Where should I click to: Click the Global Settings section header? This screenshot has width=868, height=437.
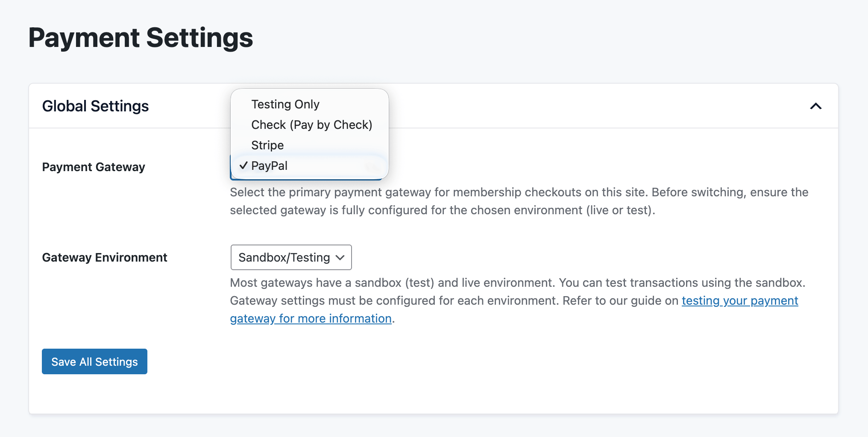click(x=95, y=106)
